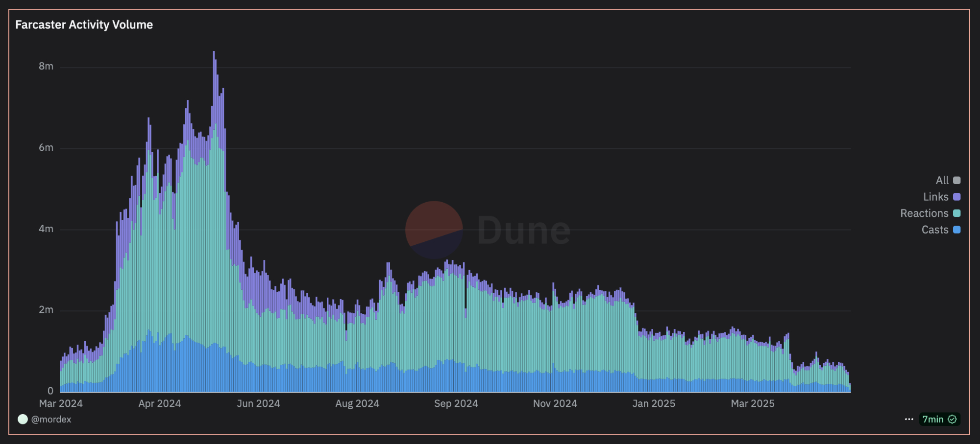Open the @mordex author profile link
The height and width of the screenshot is (444, 980).
[51, 419]
